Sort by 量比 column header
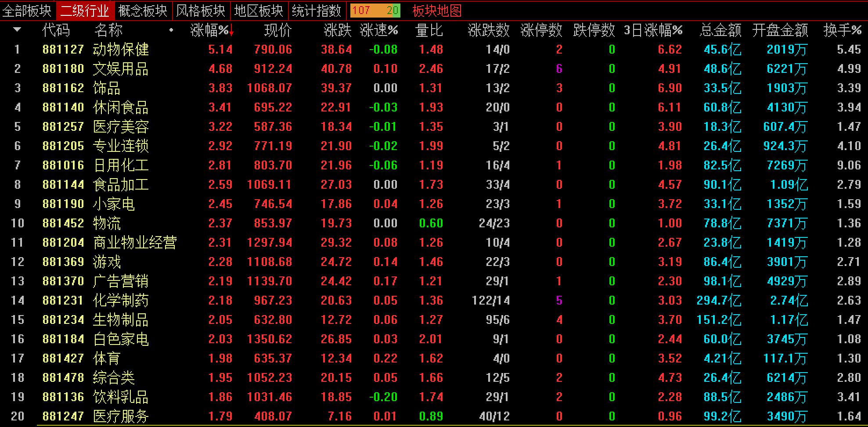Viewport: 868px width, 427px height. [429, 30]
